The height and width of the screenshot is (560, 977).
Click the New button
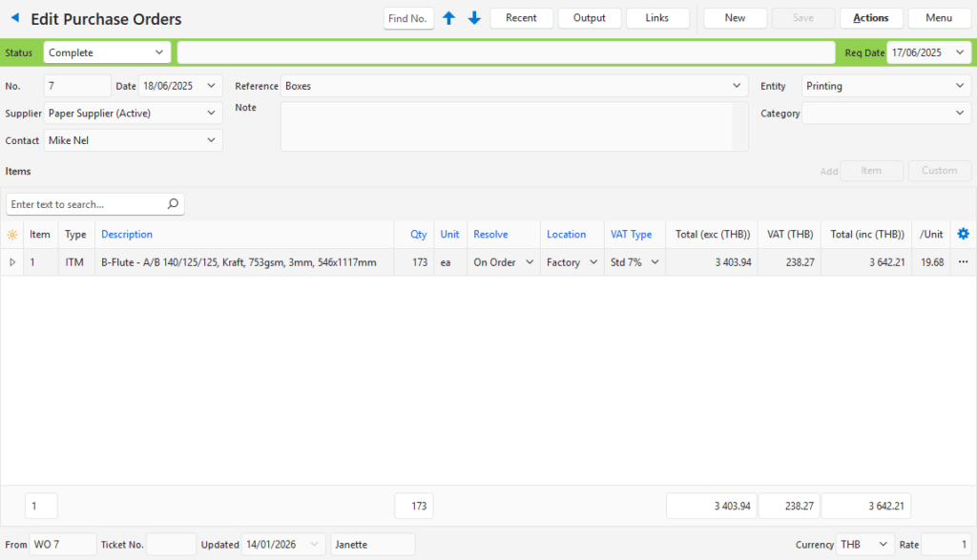click(735, 18)
